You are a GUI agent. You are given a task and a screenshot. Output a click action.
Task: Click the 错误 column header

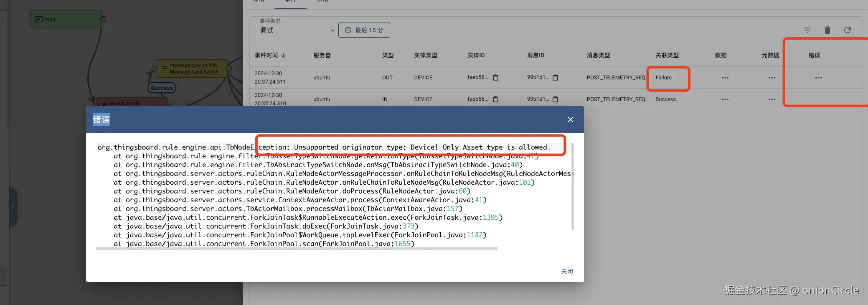tap(814, 55)
